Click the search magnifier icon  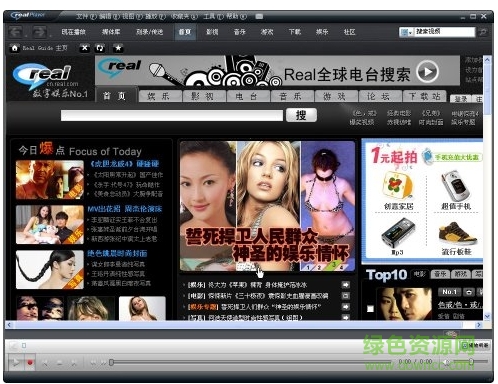pyautogui.click(x=482, y=32)
